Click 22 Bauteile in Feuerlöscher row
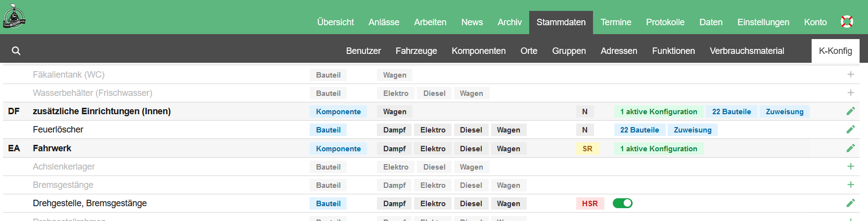 (640, 130)
